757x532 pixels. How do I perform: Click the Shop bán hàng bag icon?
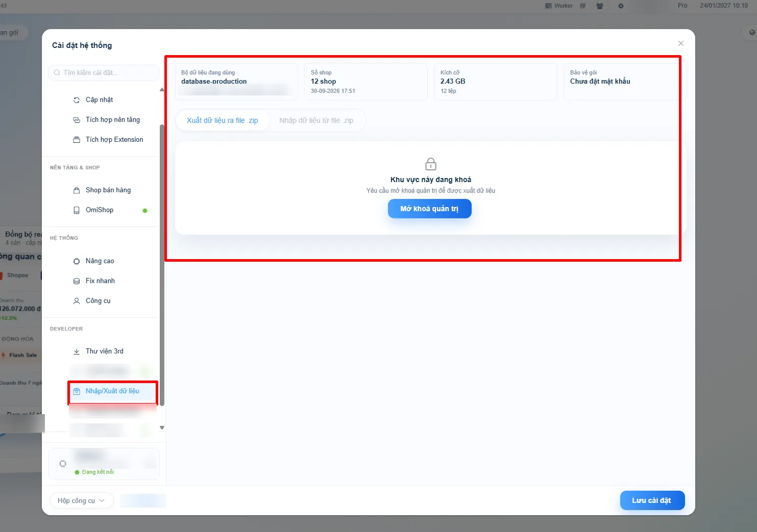(77, 190)
